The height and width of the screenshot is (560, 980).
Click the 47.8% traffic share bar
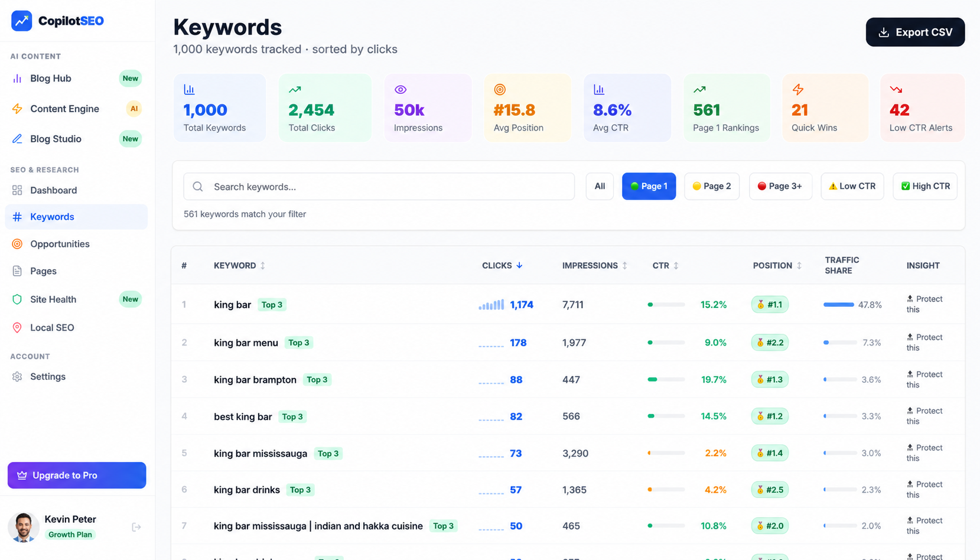[839, 305]
